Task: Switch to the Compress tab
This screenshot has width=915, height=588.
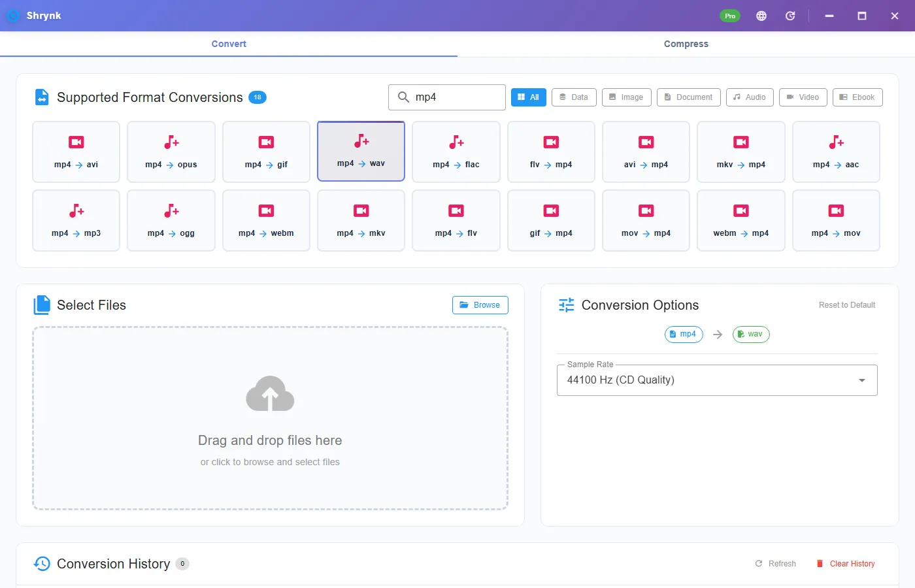Action: click(x=686, y=44)
